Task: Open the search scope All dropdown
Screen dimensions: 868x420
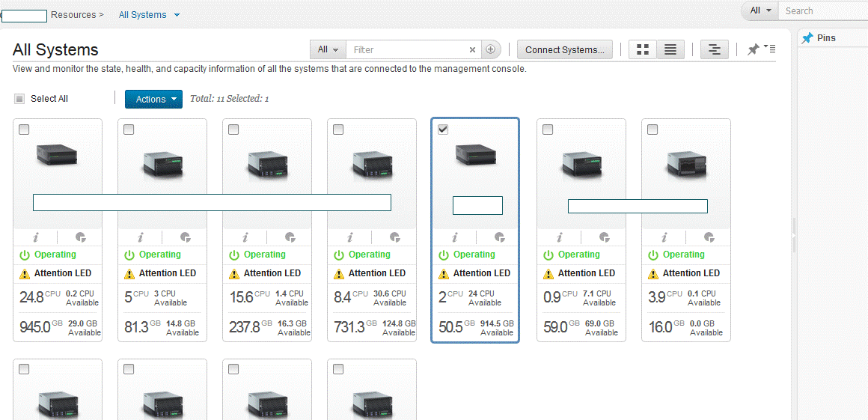Action: pos(760,10)
